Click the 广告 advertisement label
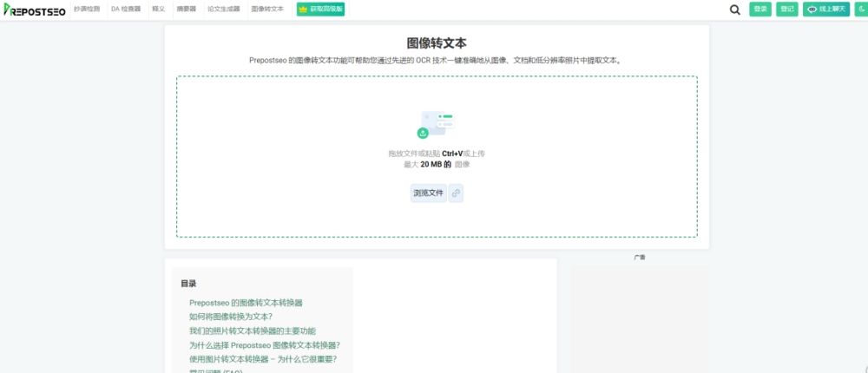Image resolution: width=868 pixels, height=373 pixels. 640,258
